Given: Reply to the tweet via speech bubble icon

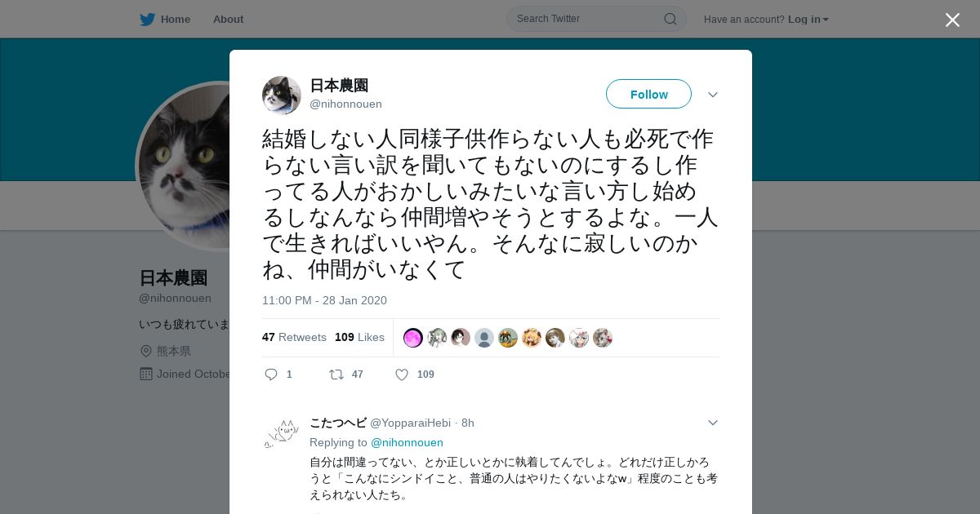Looking at the screenshot, I should coord(271,374).
